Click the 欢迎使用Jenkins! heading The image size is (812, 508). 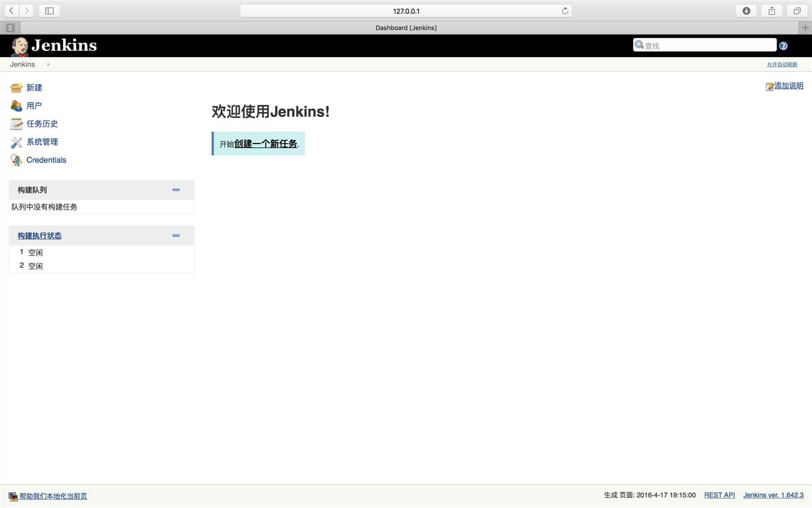tap(271, 112)
